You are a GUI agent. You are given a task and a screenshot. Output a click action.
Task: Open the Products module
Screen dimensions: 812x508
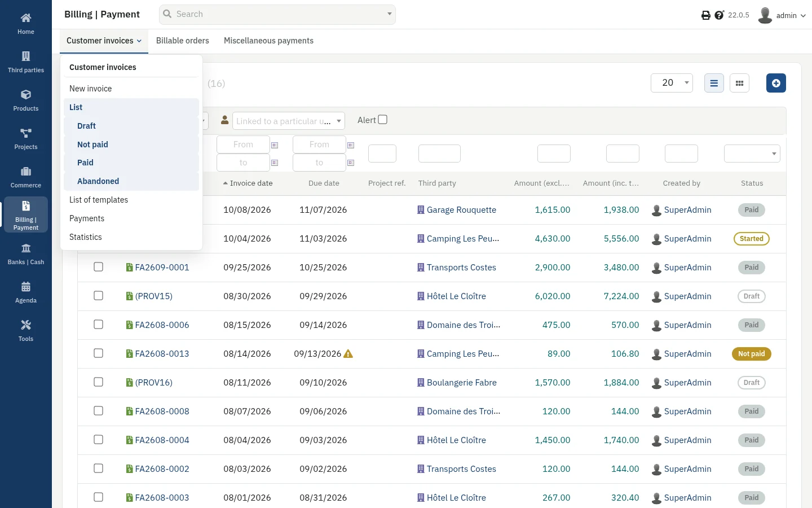click(26, 100)
